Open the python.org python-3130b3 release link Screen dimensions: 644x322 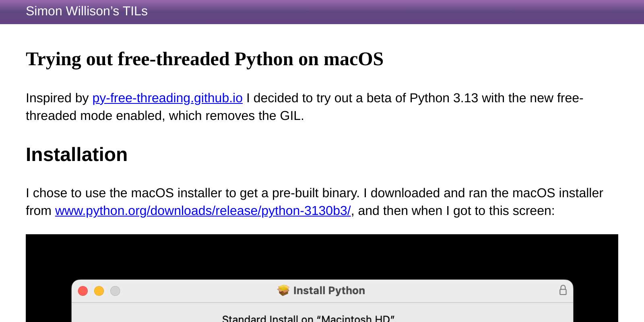(203, 211)
